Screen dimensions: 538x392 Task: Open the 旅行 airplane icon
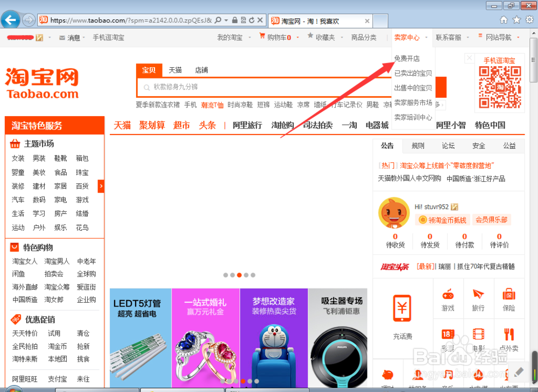(478, 294)
